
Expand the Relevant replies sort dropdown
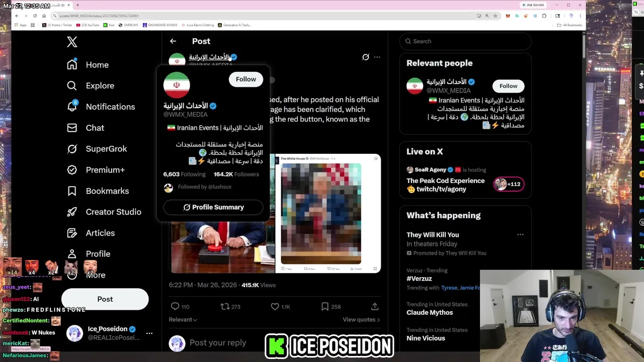coord(183,319)
